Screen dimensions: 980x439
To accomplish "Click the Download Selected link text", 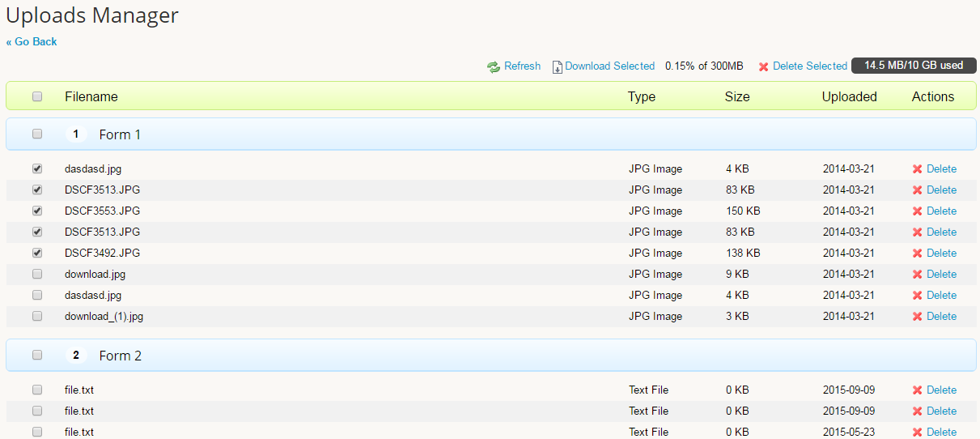I will point(609,66).
